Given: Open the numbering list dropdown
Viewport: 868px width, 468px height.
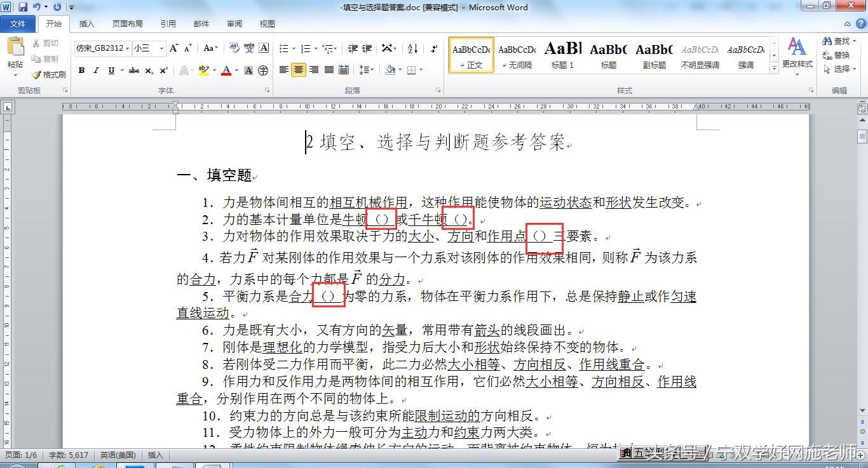Looking at the screenshot, I should [316, 48].
